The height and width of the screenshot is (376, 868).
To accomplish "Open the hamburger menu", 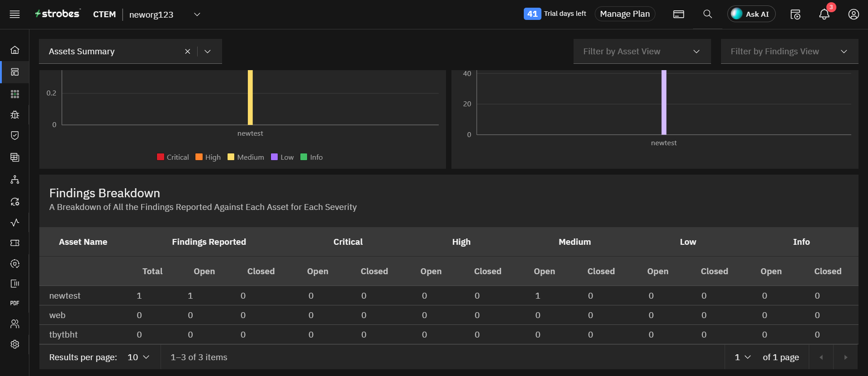I will 14,14.
